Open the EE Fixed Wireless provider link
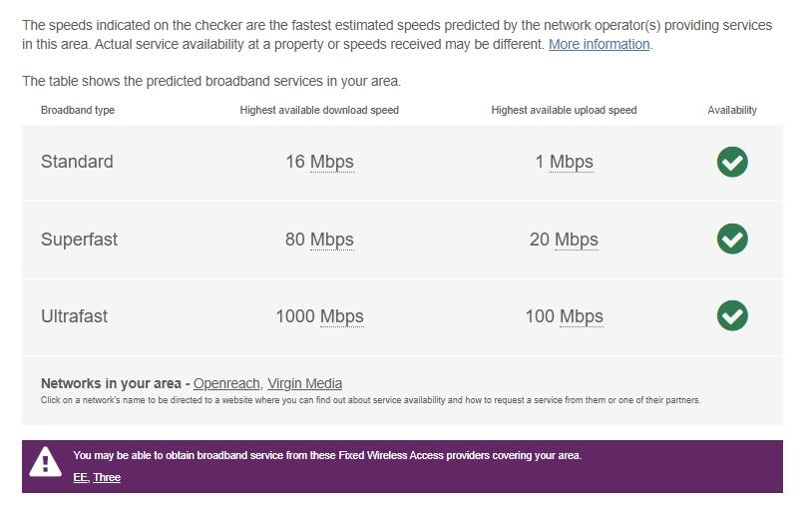The width and height of the screenshot is (812, 507). click(80, 478)
